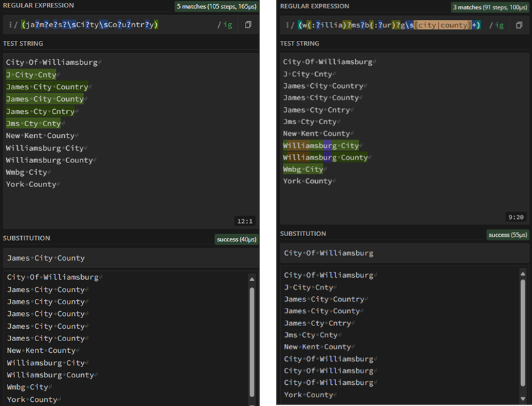Click the '5 matches' info badge
Viewport: 532px width, 406px height.
[217, 6]
